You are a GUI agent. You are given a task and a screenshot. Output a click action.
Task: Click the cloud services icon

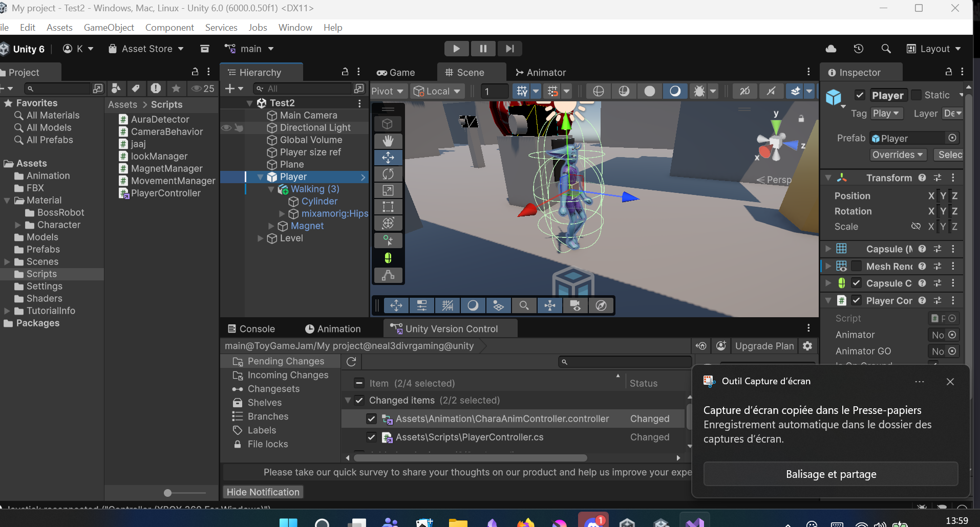coord(831,49)
